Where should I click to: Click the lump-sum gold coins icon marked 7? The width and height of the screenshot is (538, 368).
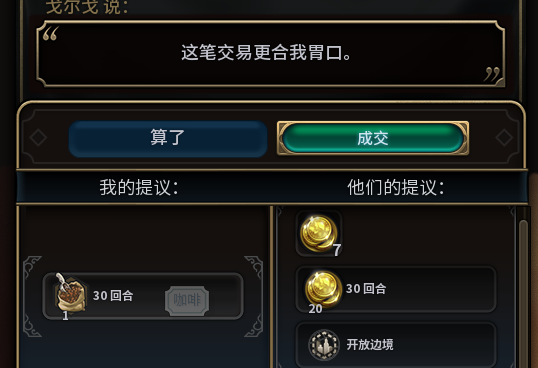pos(319,233)
